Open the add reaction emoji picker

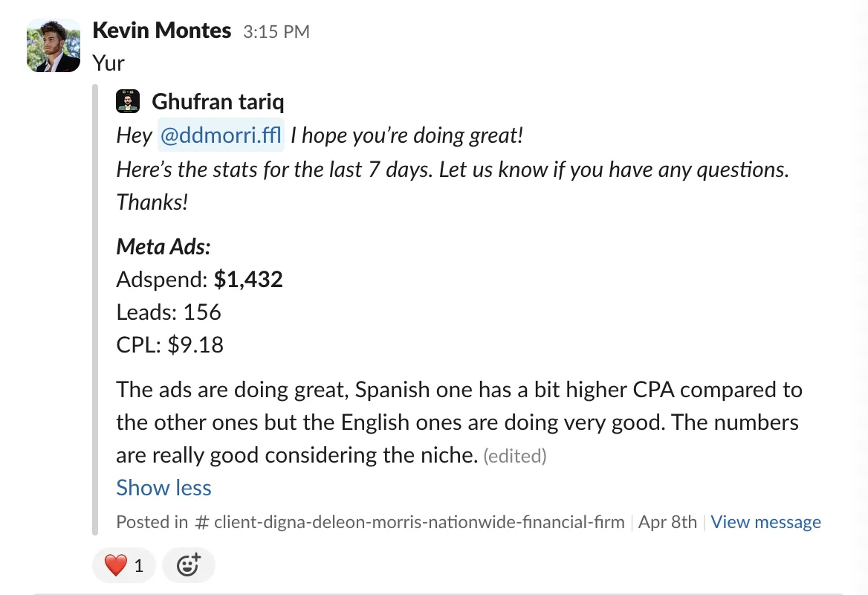click(x=188, y=565)
